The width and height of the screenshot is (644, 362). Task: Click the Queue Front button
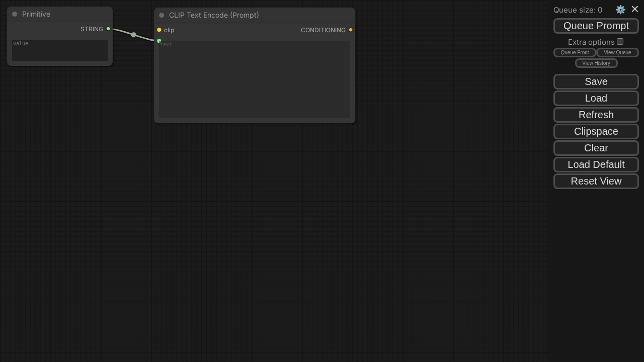click(x=575, y=53)
